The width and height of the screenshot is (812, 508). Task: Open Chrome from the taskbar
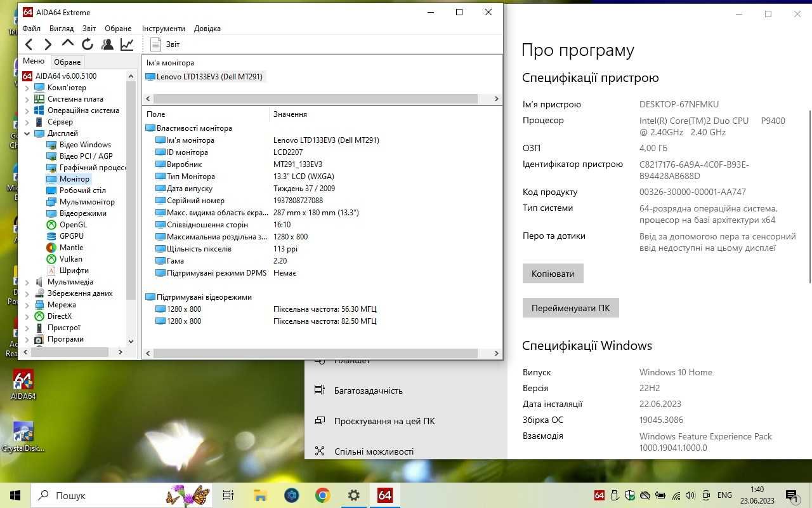coord(322,495)
